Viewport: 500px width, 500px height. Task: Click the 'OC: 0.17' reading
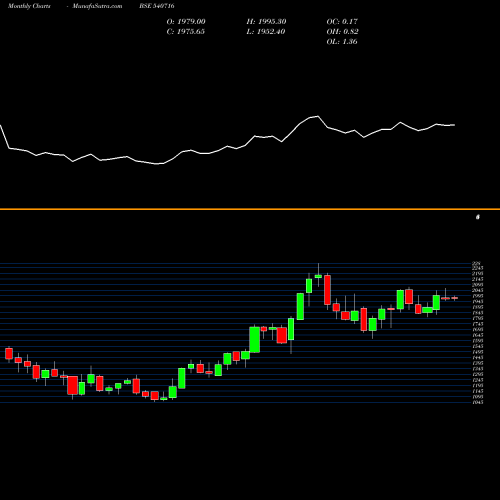342,22
